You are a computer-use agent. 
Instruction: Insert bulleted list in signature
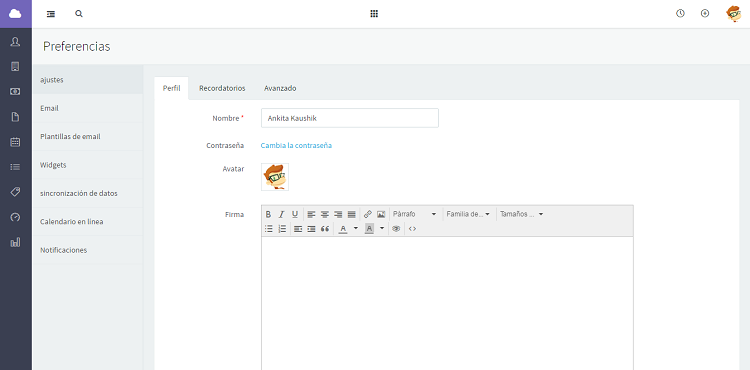(269, 229)
